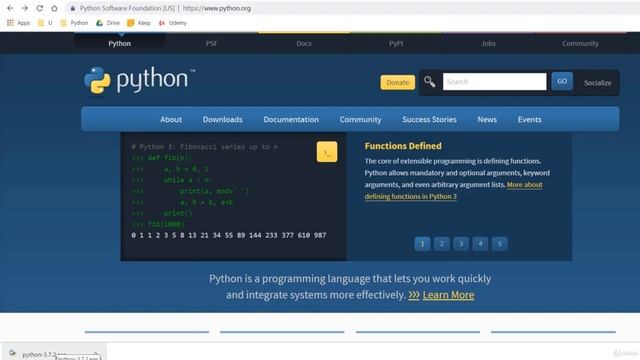Open the Events menu
Image resolution: width=640 pixels, height=360 pixels.
pos(530,120)
